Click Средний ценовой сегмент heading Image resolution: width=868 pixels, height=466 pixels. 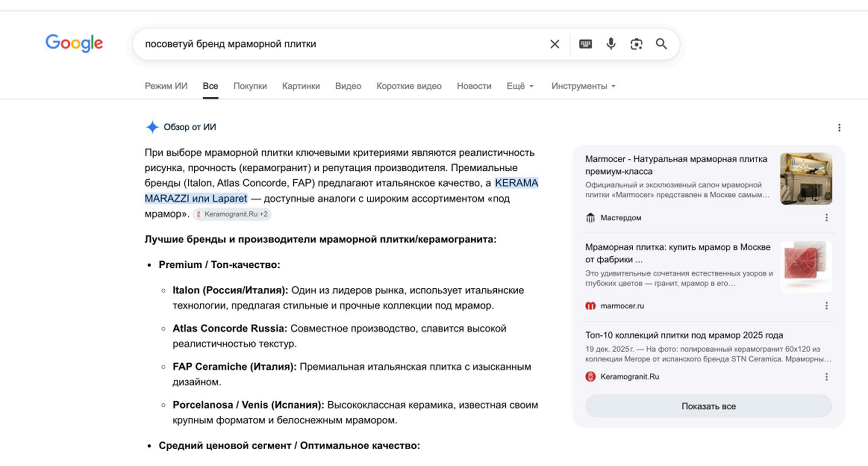pos(289,445)
